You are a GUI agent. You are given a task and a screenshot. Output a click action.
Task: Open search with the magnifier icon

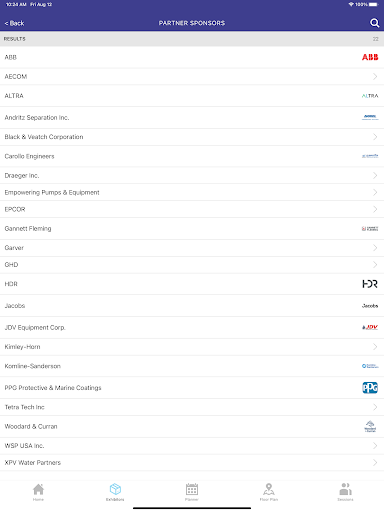374,23
